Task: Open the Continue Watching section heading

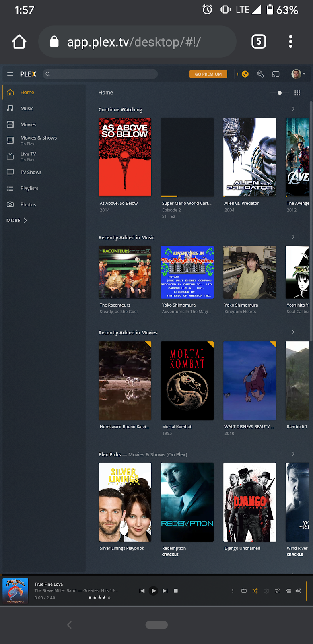Action: coord(120,109)
